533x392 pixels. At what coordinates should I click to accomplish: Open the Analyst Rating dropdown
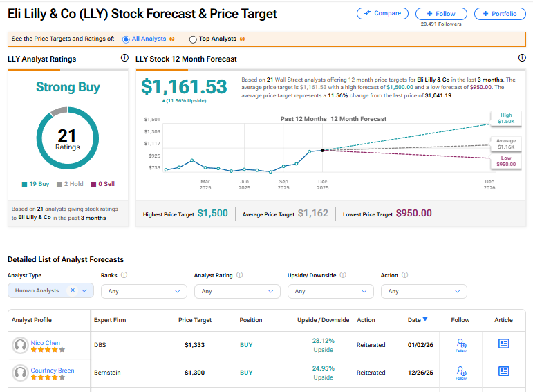[x=237, y=291]
